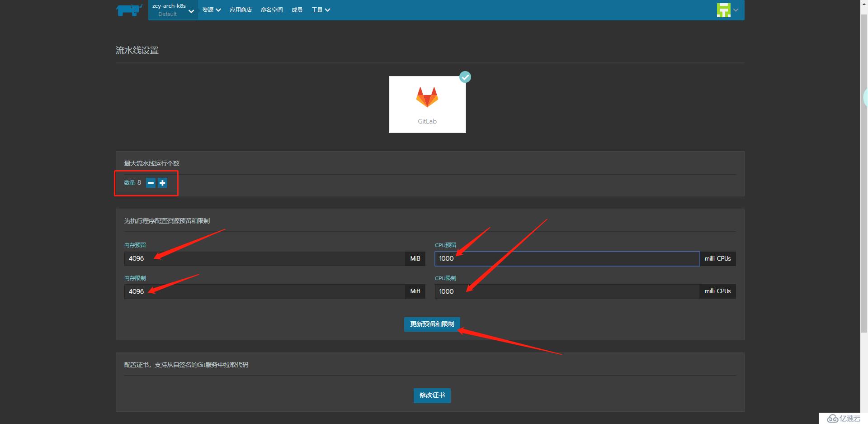
Task: Click the 流水线设置 heading
Action: [x=137, y=50]
